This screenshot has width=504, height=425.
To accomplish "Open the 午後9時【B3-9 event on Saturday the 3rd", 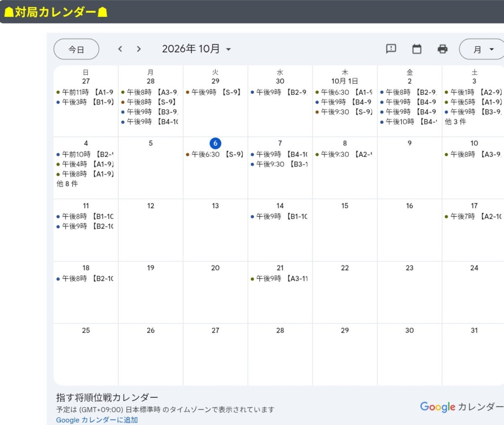I will pyautogui.click(x=474, y=112).
